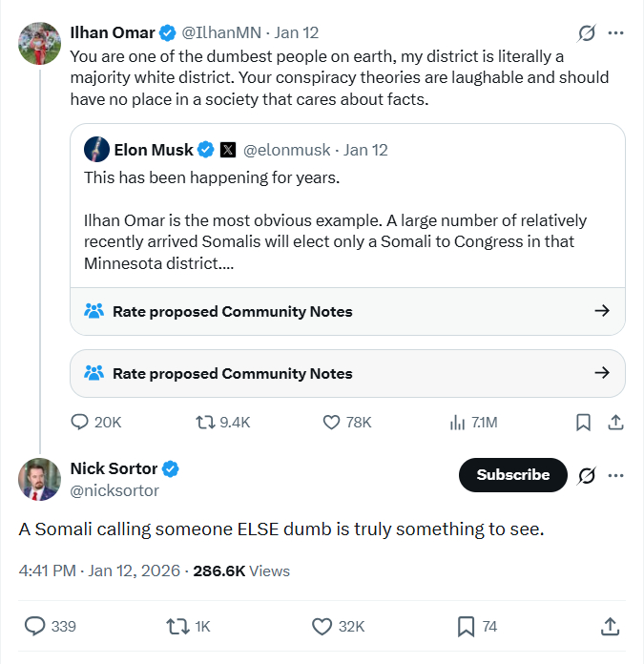The height and width of the screenshot is (664, 644).
Task: Bookmark Ilhan Omar's post
Action: pyautogui.click(x=583, y=422)
